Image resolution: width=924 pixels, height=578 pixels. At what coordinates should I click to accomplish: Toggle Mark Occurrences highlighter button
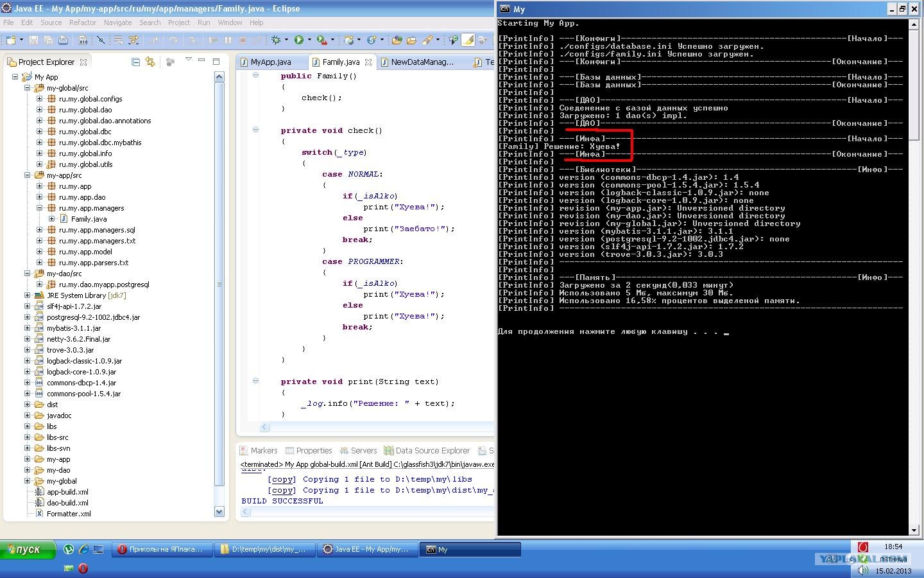[468, 40]
